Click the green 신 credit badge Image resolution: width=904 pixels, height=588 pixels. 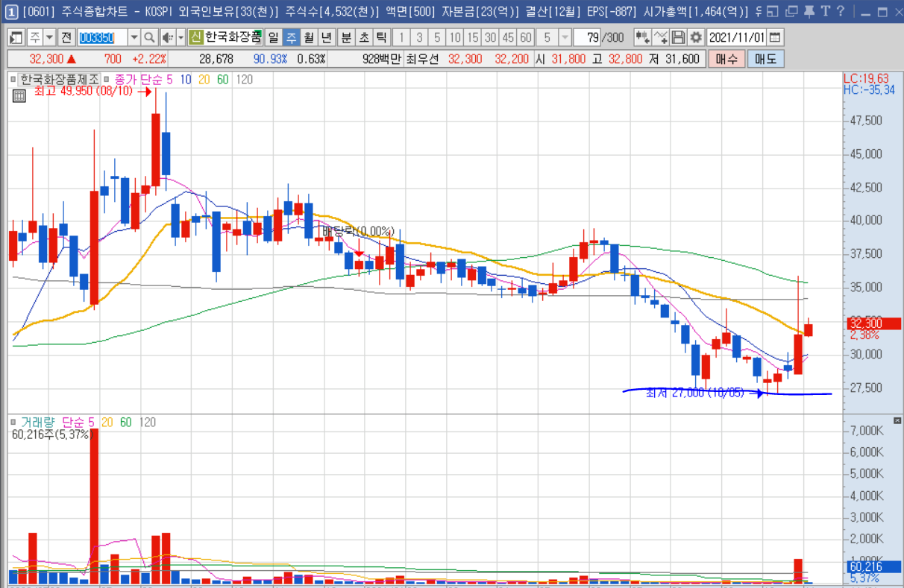pos(195,37)
